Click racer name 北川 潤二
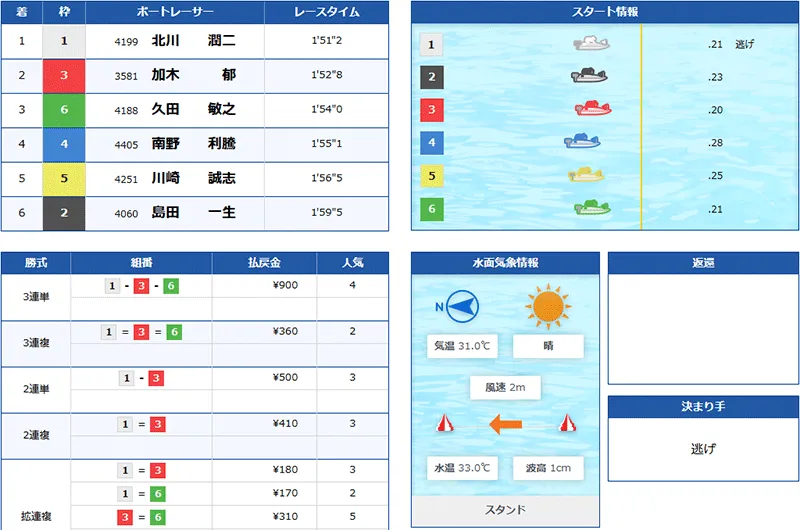Image resolution: width=800 pixels, height=530 pixels. (193, 41)
